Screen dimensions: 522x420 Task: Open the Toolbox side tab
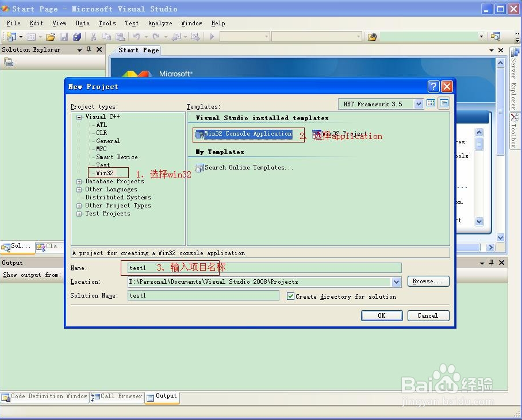(x=514, y=131)
